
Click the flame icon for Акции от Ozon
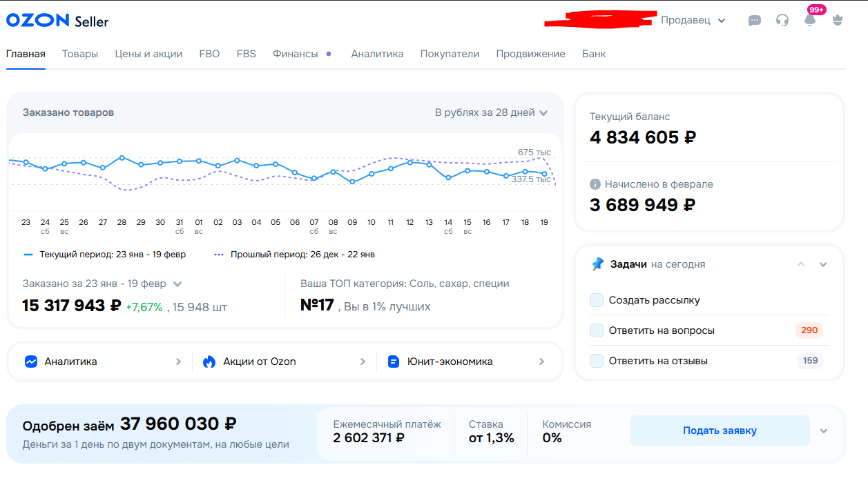point(209,362)
